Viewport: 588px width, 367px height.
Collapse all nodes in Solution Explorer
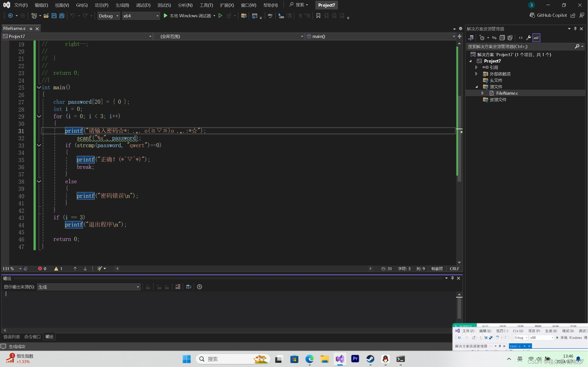[x=502, y=38]
